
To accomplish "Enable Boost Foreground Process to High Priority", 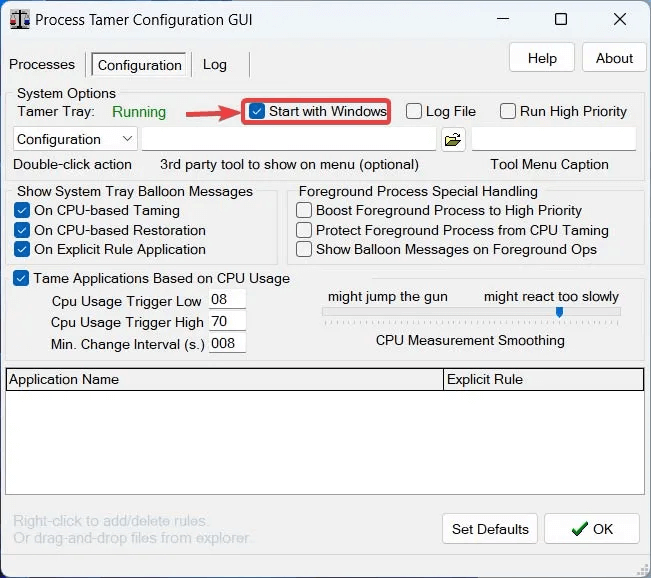I will coord(304,210).
